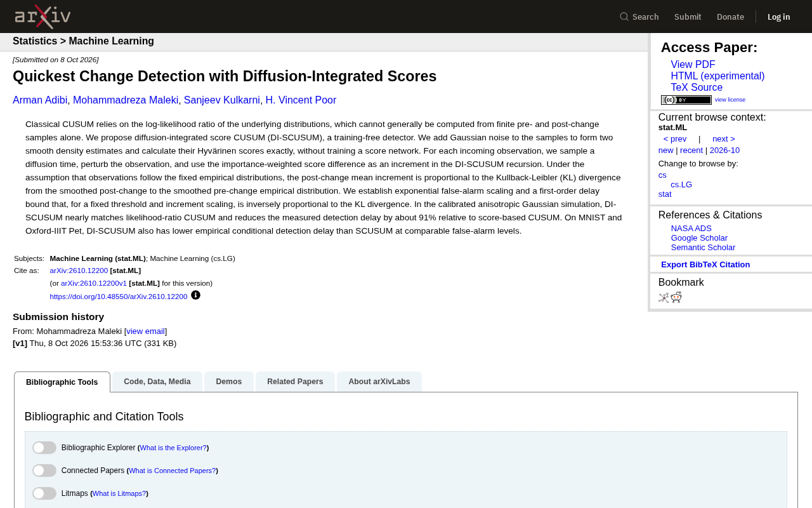Click the CC BY license badge
This screenshot has width=812, height=508.
point(686,100)
